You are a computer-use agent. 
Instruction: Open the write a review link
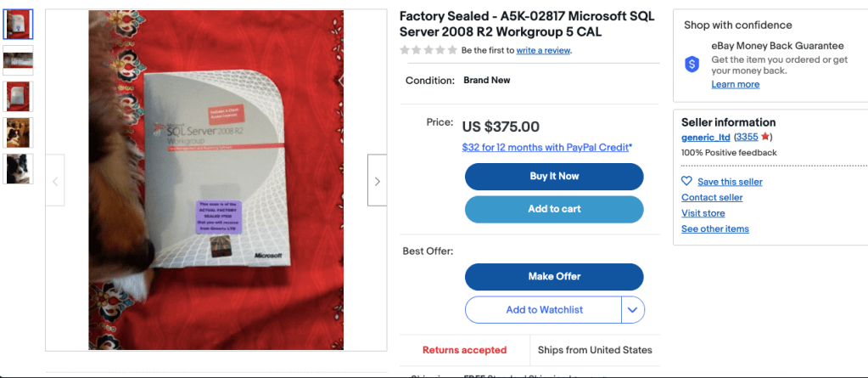coord(543,50)
